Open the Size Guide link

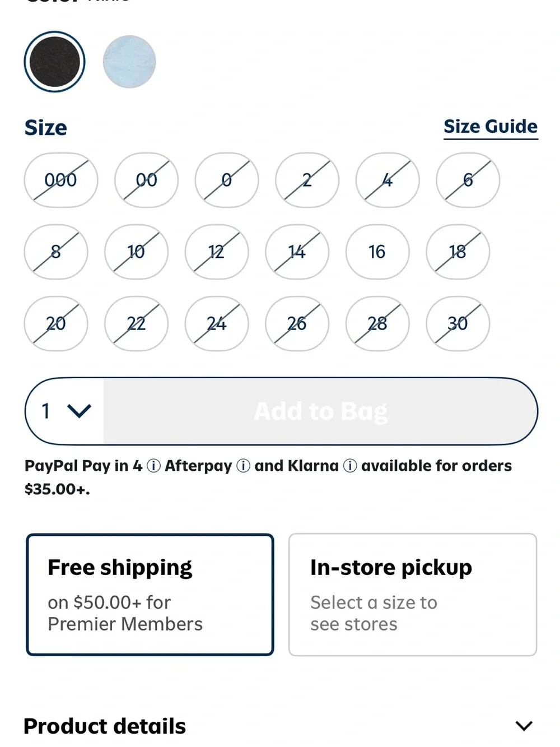(491, 127)
